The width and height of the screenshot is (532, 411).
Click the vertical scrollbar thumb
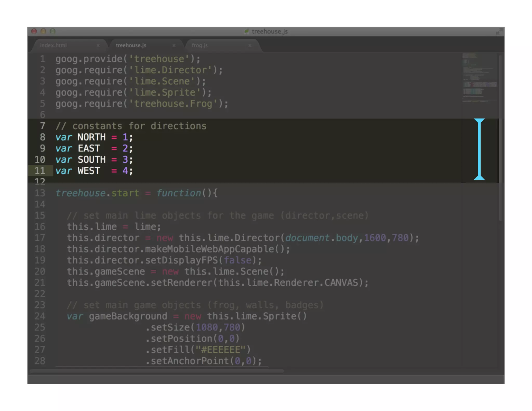501,138
